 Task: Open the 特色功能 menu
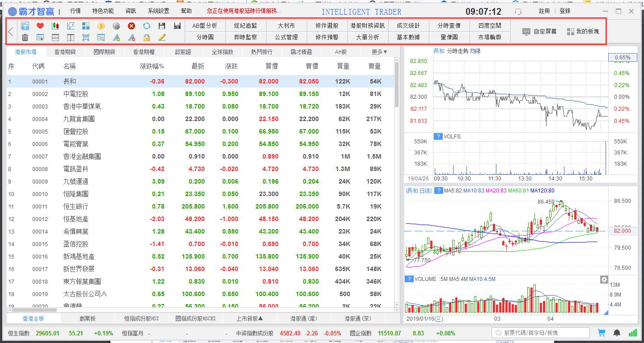103,11
